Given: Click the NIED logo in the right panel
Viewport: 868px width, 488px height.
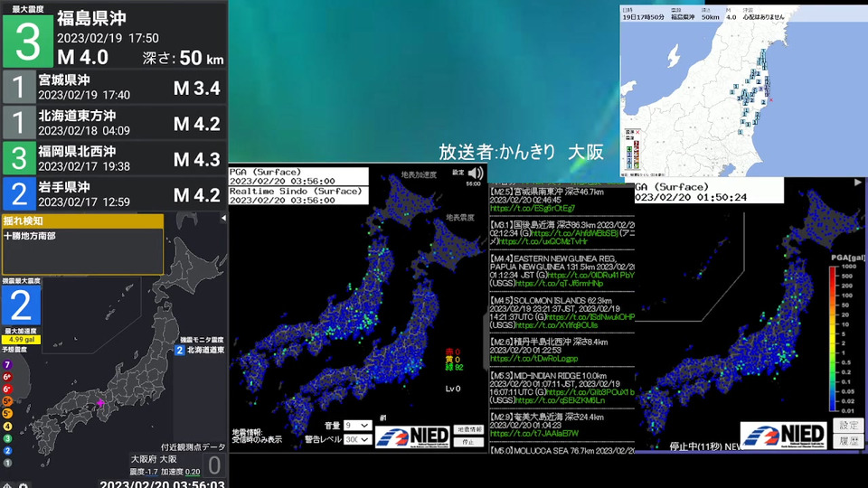Looking at the screenshot, I should click(x=784, y=435).
